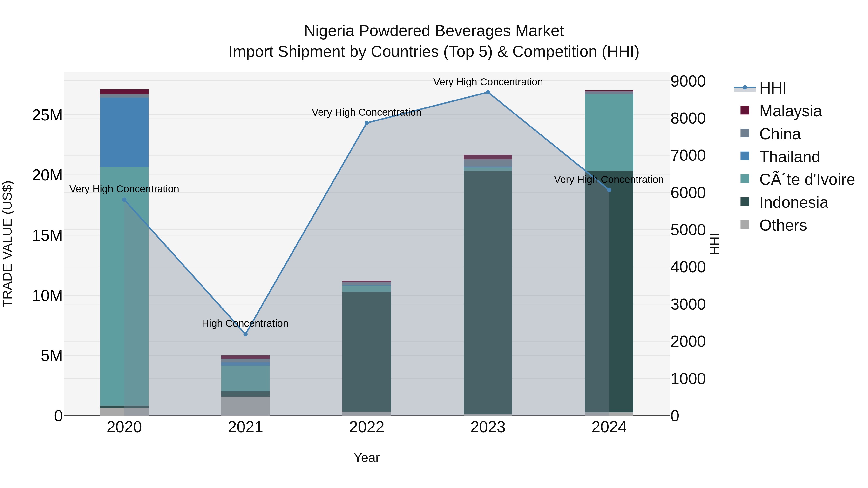The height and width of the screenshot is (488, 868).
Task: Click the China segment in 2023 bar
Action: click(x=488, y=163)
